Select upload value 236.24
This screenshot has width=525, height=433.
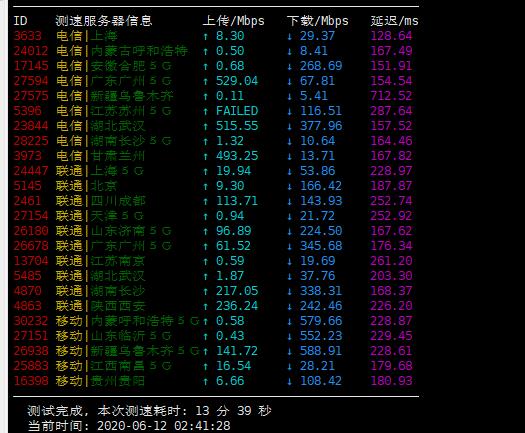coord(237,306)
